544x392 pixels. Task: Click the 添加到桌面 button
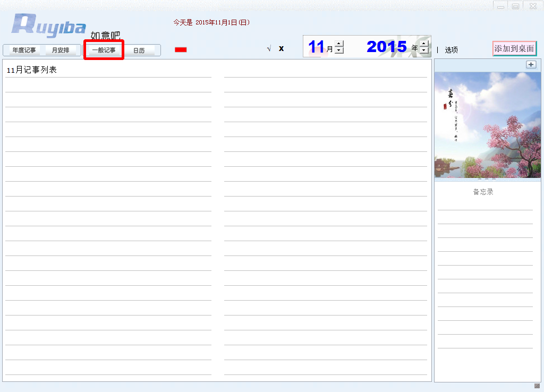[514, 48]
